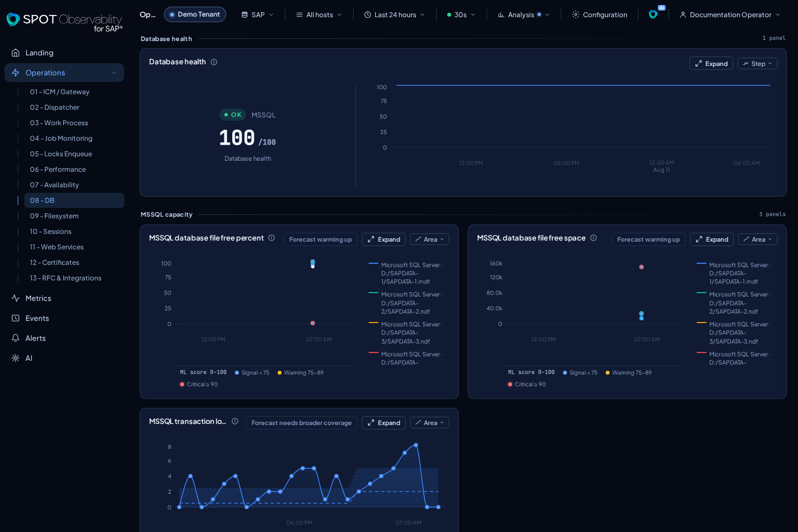This screenshot has width=798, height=532.
Task: Click the Alerts bell icon
Action: point(16,338)
